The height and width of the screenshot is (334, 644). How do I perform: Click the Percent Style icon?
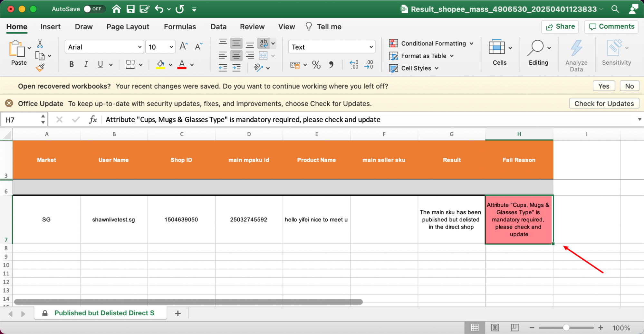[316, 65]
